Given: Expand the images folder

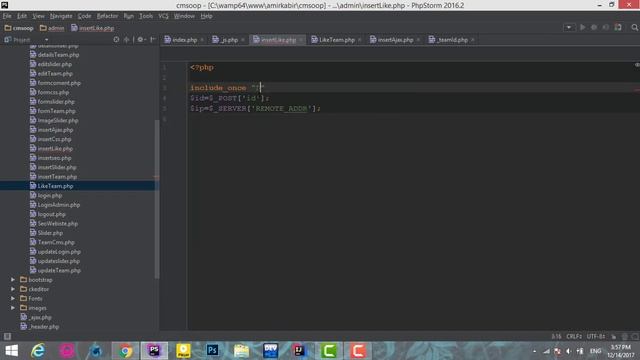Looking at the screenshot, I should point(13,308).
